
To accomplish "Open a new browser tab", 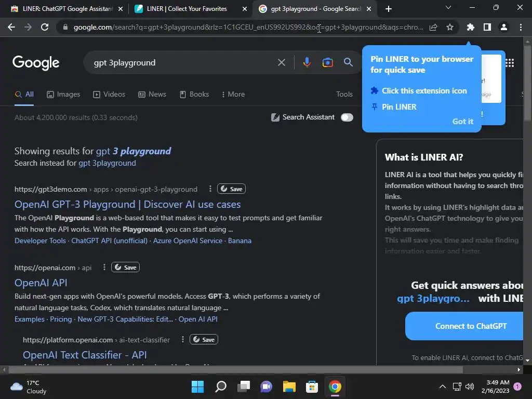I will click(x=389, y=9).
